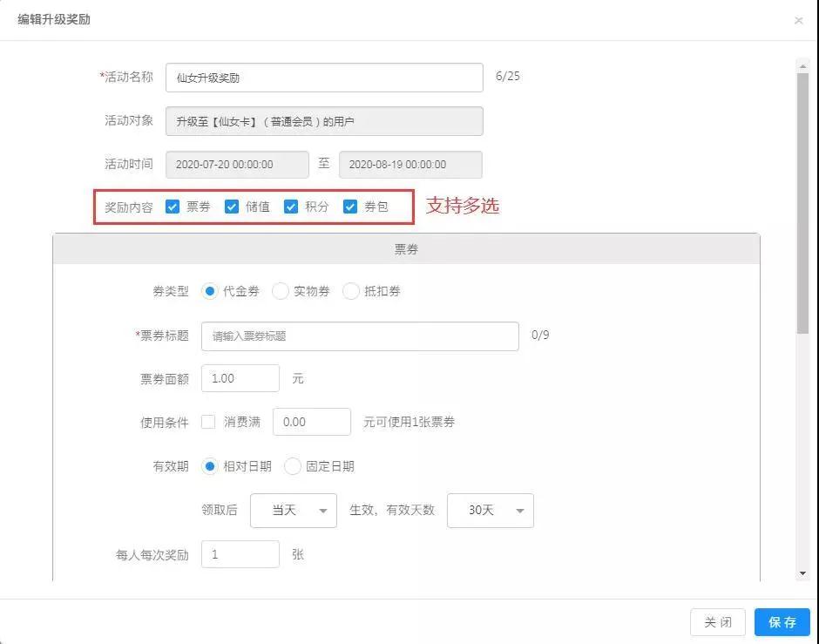This screenshot has height=644, width=819.
Task: Close the 编辑升级奖励 dialog with X icon
Action: coord(798,20)
